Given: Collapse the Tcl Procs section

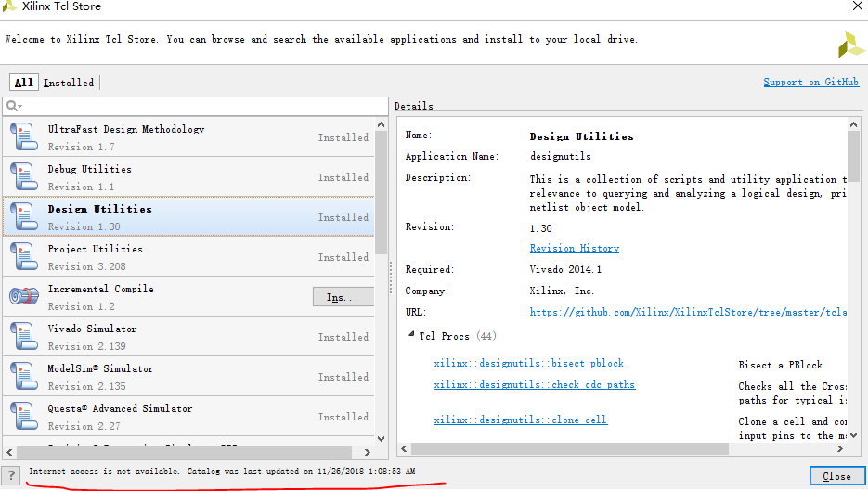Looking at the screenshot, I should click(x=411, y=336).
